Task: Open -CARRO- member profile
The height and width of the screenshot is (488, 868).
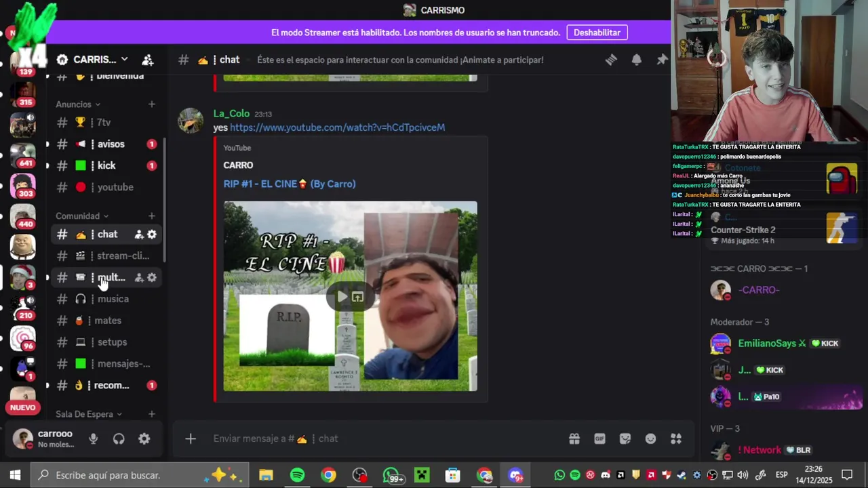Action: point(783,290)
